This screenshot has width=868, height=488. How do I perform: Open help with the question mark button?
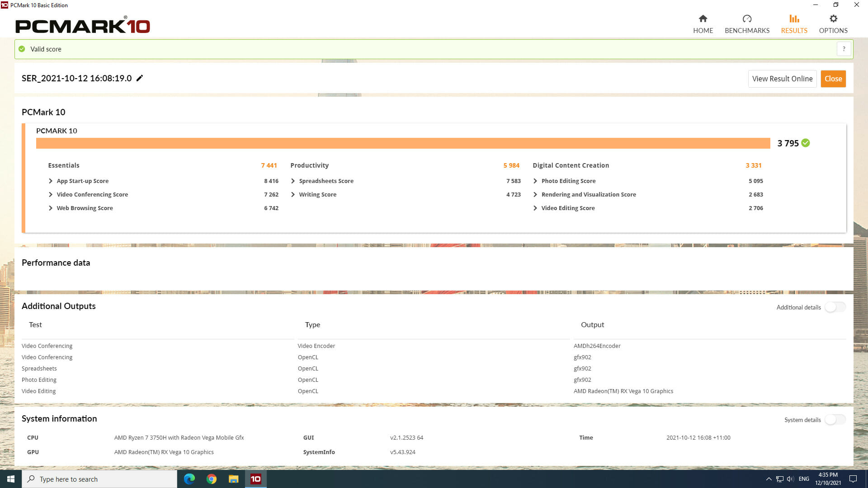click(x=844, y=49)
